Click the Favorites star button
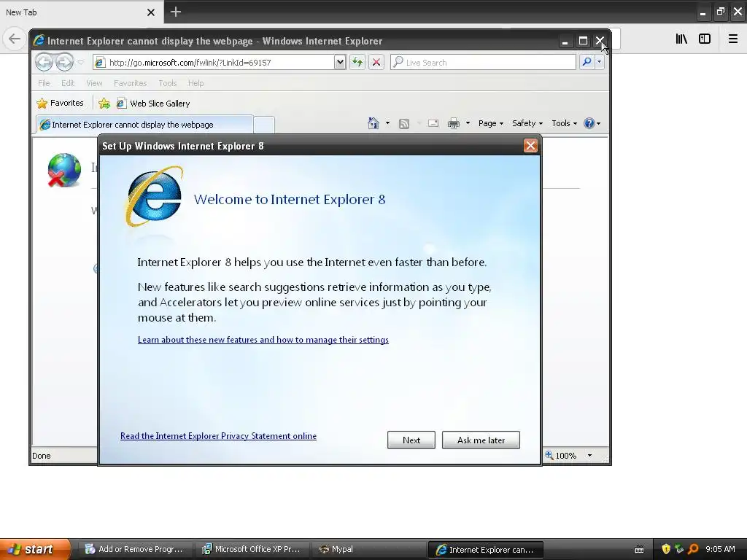This screenshot has width=747, height=560. pos(60,103)
